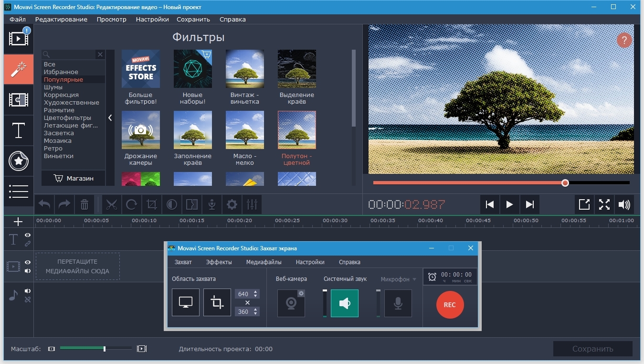The width and height of the screenshot is (644, 364).
Task: Enter fullscreen preview mode
Action: pyautogui.click(x=604, y=204)
